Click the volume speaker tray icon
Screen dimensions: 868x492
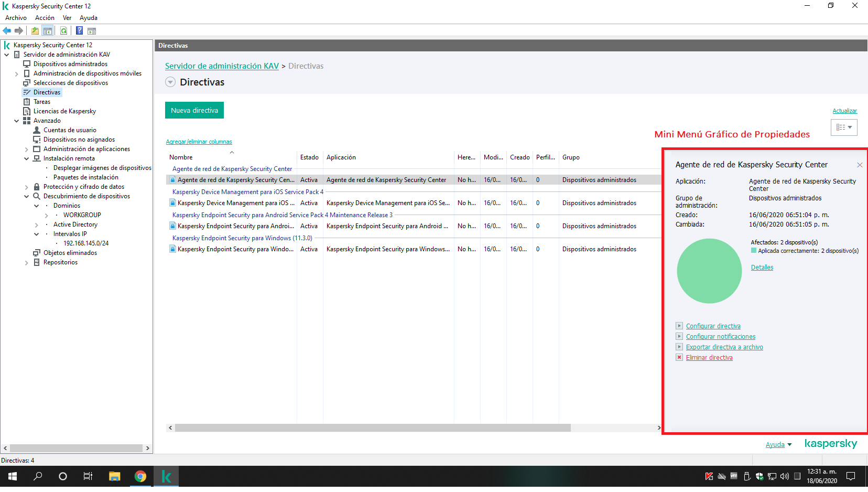[785, 476]
